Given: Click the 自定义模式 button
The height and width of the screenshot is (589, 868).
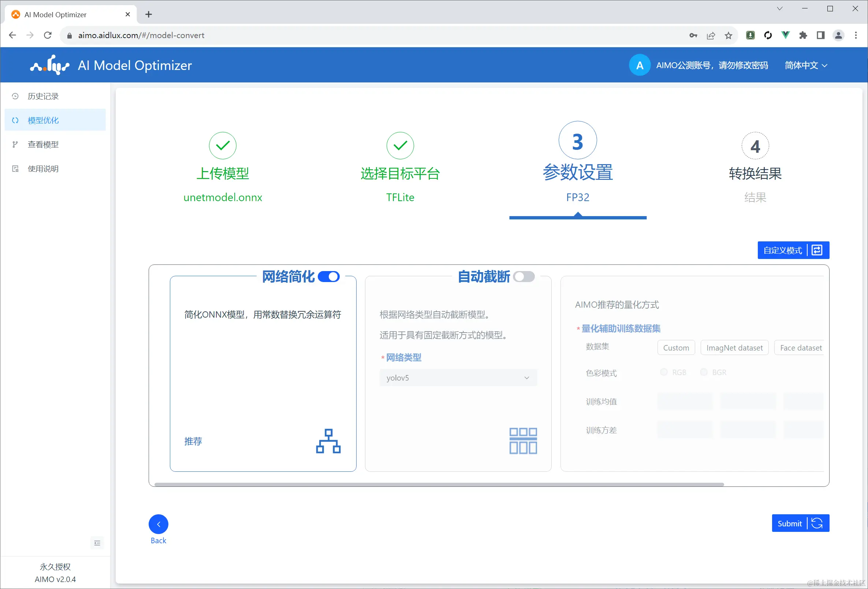Looking at the screenshot, I should (x=793, y=250).
